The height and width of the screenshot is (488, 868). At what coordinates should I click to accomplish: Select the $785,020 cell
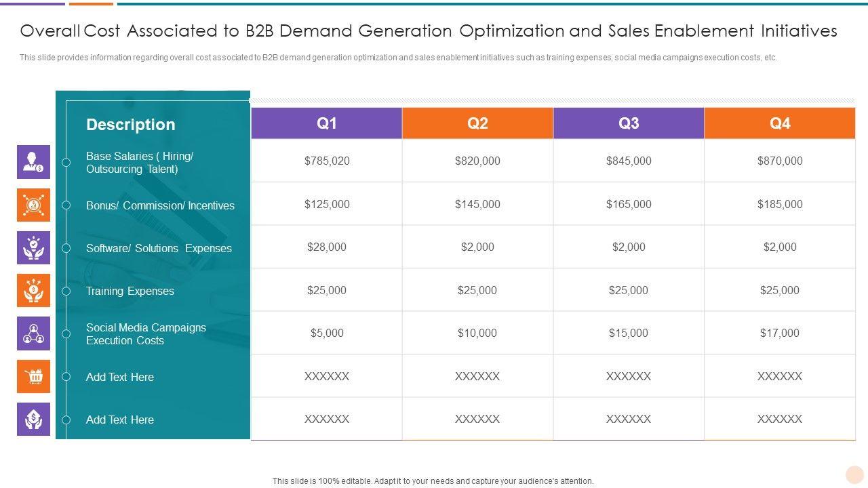(327, 161)
